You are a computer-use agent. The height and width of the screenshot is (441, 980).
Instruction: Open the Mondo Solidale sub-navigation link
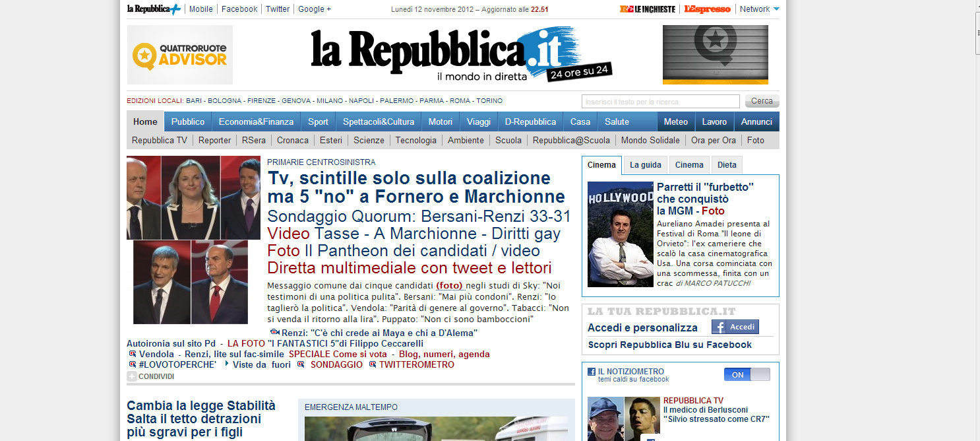tap(650, 140)
